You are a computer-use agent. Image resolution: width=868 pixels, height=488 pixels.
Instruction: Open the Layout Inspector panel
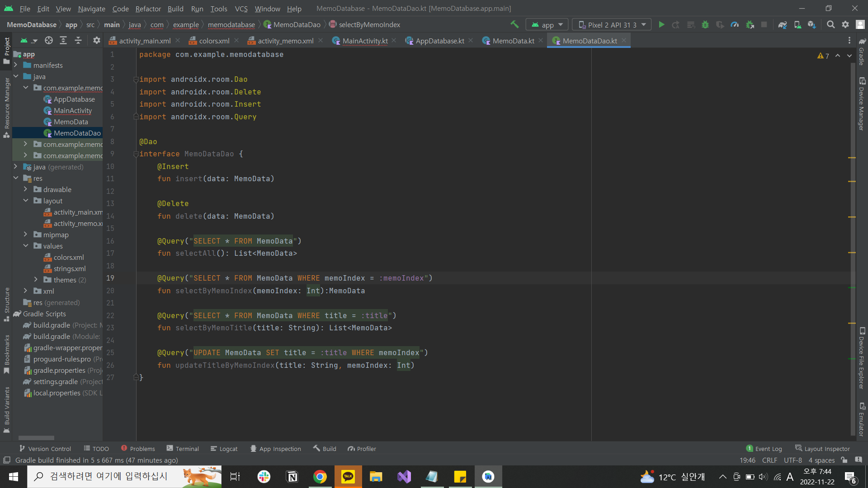(823, 449)
